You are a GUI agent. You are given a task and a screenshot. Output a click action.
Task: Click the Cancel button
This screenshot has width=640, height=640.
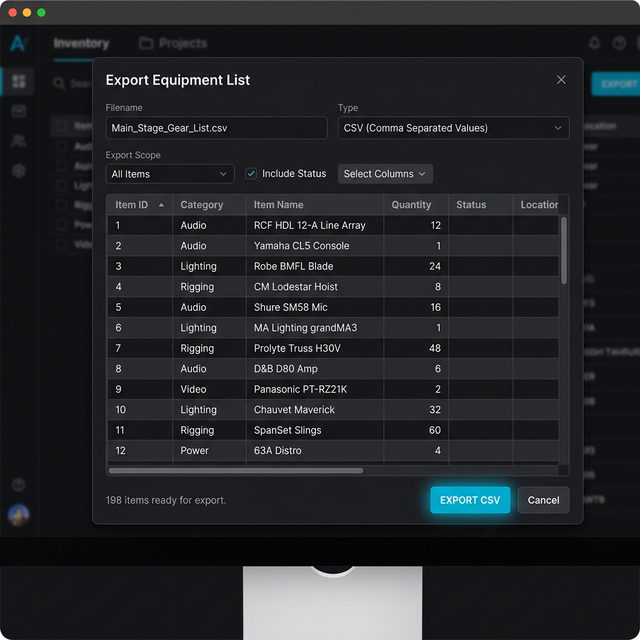click(543, 500)
